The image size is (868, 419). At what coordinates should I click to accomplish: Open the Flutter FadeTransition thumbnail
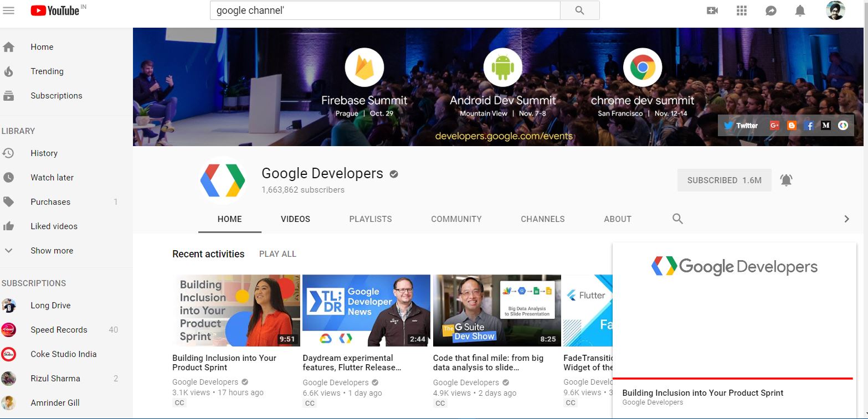tap(588, 311)
